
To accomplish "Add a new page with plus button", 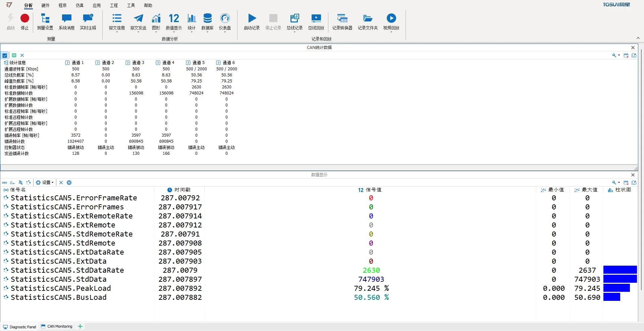I will coord(80,326).
